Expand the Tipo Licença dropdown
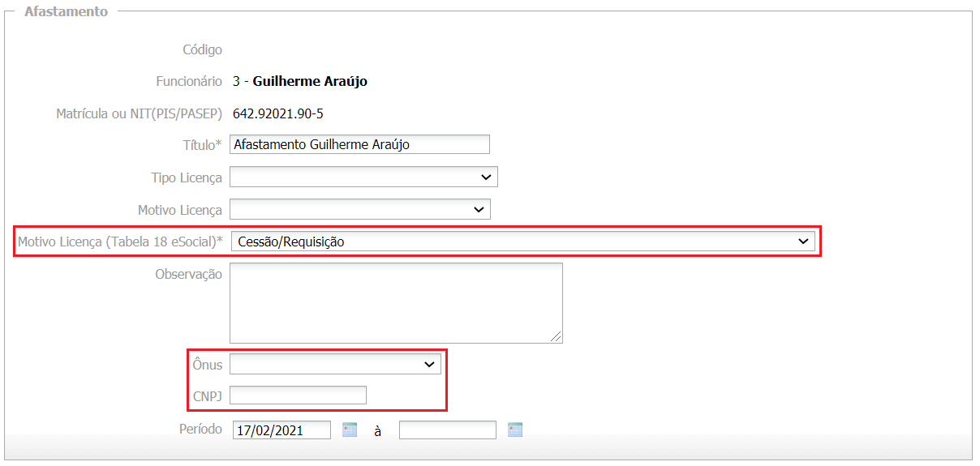This screenshot has height=466, width=980. (x=363, y=177)
